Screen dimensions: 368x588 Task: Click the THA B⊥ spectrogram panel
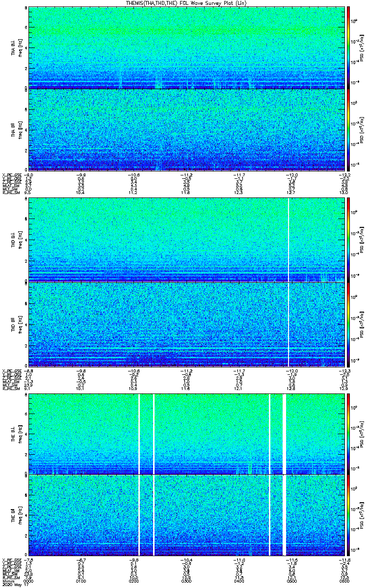coord(185,48)
